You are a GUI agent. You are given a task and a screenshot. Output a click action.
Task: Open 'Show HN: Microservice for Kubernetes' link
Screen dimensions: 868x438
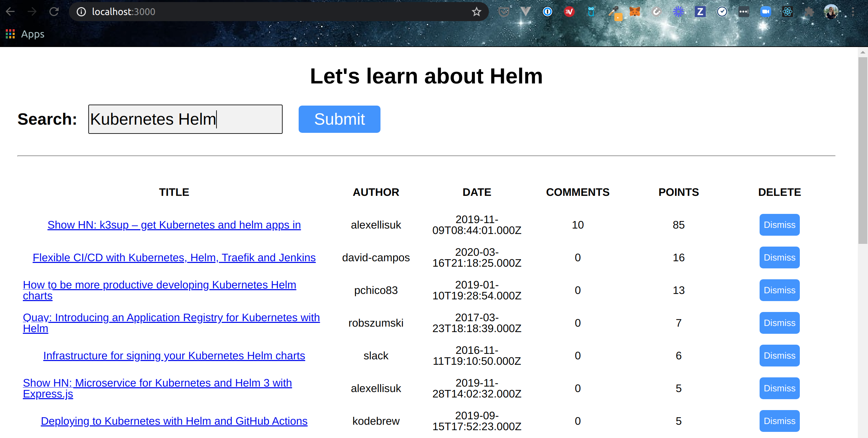(157, 388)
